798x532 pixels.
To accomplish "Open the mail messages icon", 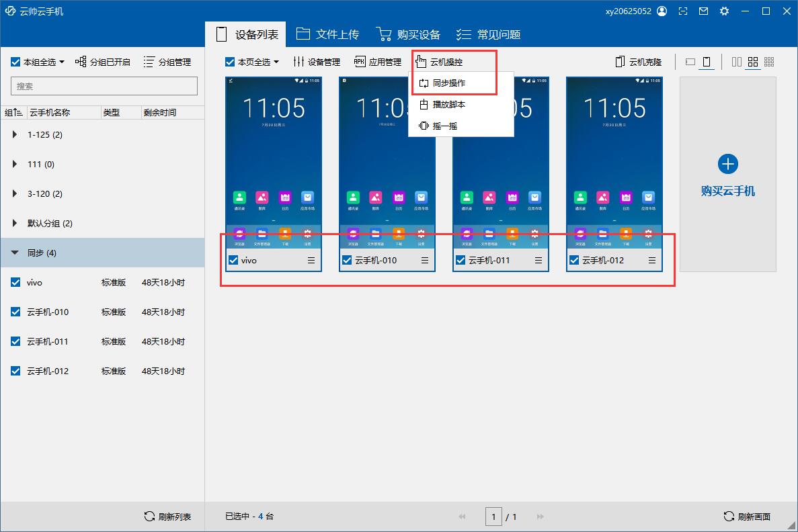I will [703, 11].
